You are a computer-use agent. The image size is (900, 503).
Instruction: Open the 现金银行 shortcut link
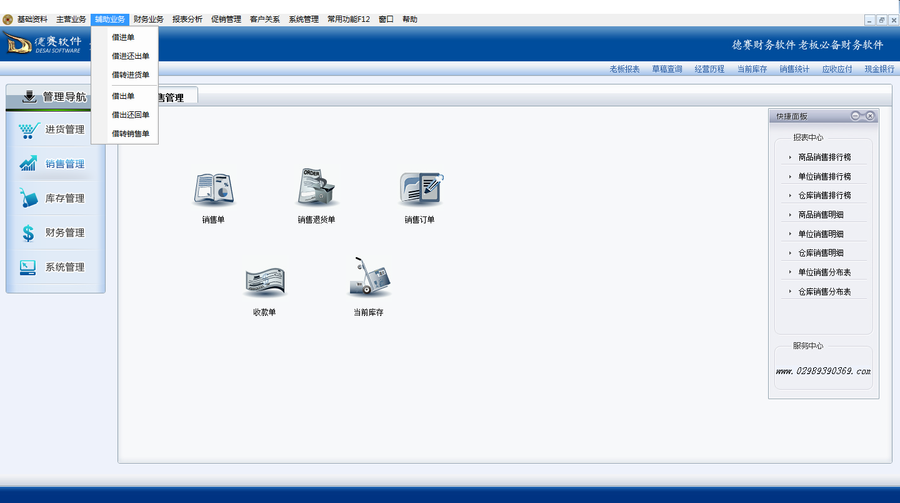tap(879, 69)
